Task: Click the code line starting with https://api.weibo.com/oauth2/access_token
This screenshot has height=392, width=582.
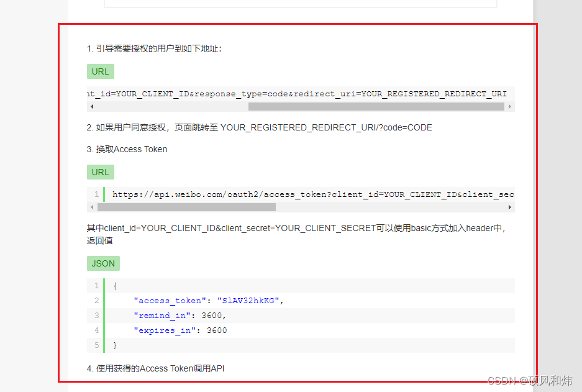Action: [x=313, y=194]
